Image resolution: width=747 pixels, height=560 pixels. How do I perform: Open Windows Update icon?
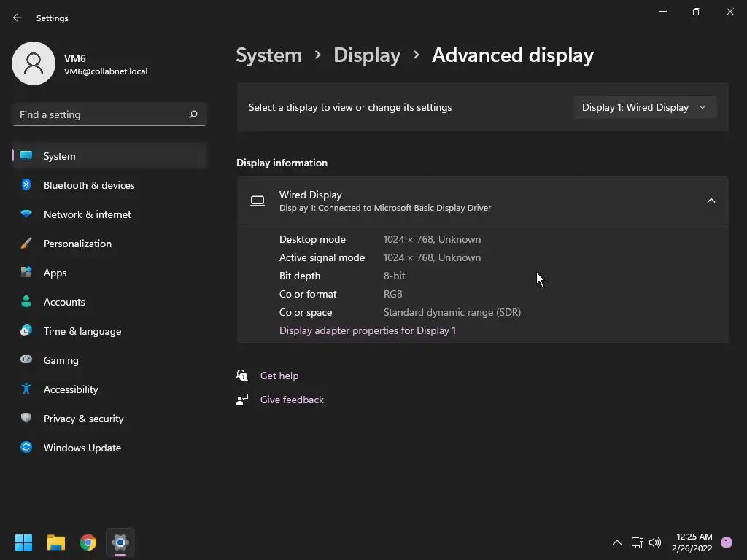26,447
